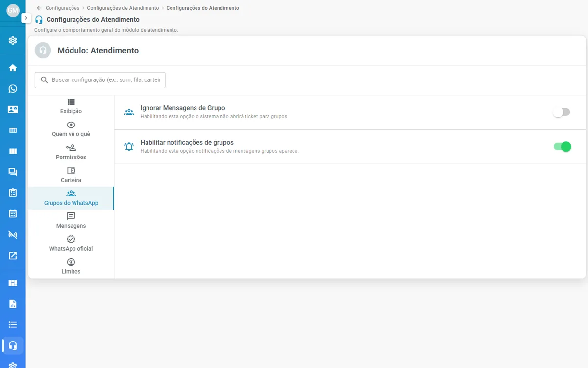Open the GM user avatar

click(x=13, y=10)
